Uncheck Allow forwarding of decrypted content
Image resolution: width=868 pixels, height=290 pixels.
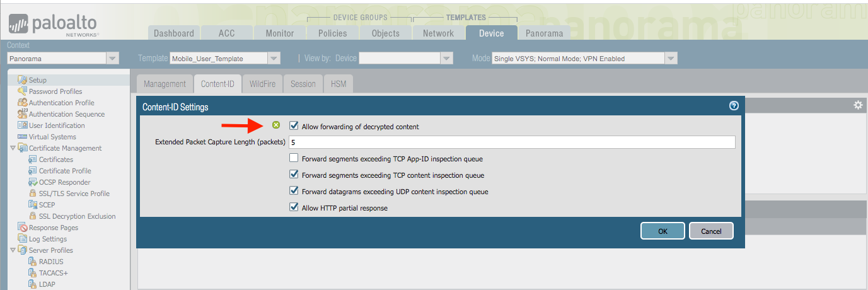294,126
